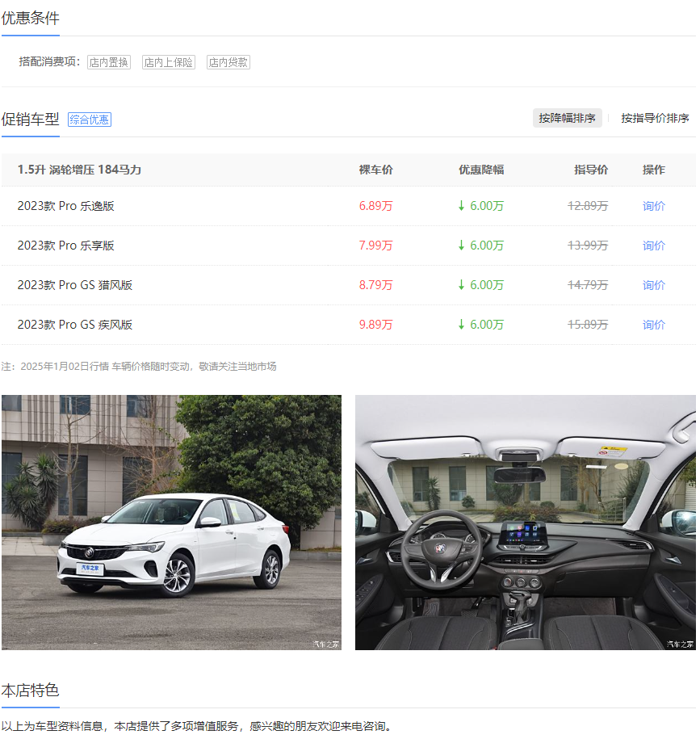This screenshot has width=700, height=739.
Task: Sort by 按指导价排序
Action: click(655, 118)
